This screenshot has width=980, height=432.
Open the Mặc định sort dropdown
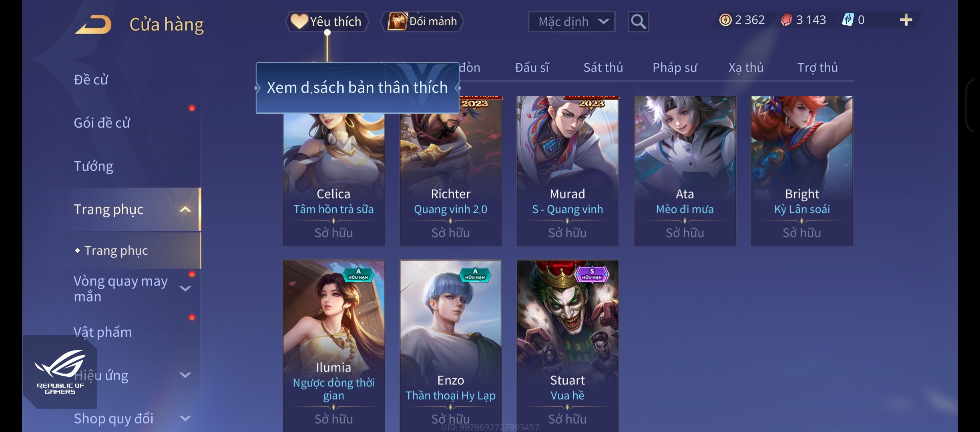[571, 22]
